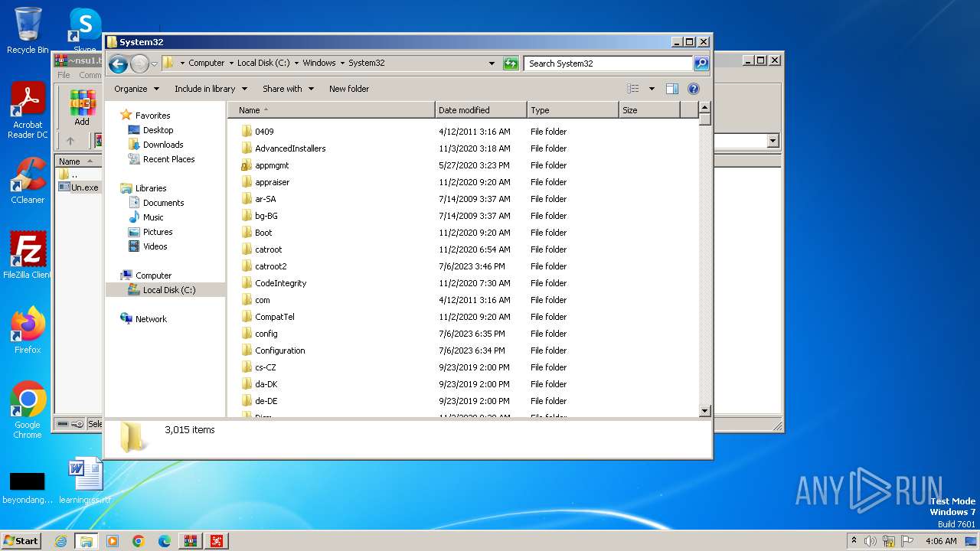Open FileZilla Client desktop shortcut
Screen dimensions: 980x551
pyautogui.click(x=28, y=256)
